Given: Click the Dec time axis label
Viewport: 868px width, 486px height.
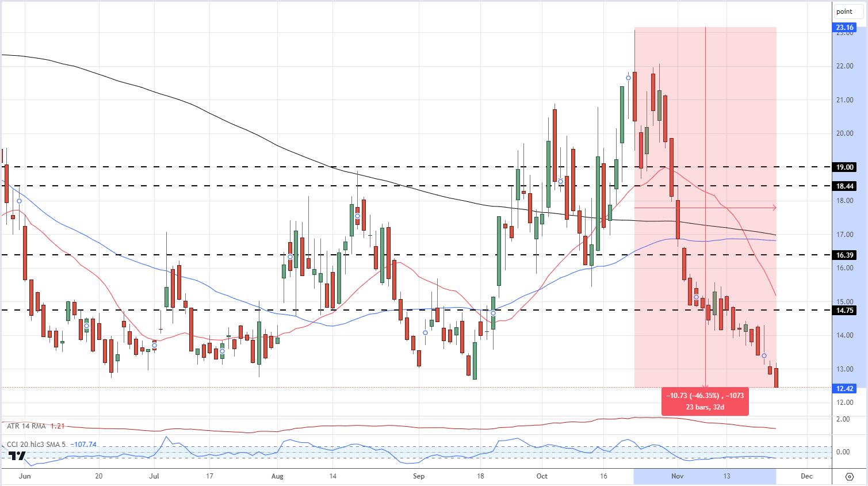Looking at the screenshot, I should tap(807, 476).
